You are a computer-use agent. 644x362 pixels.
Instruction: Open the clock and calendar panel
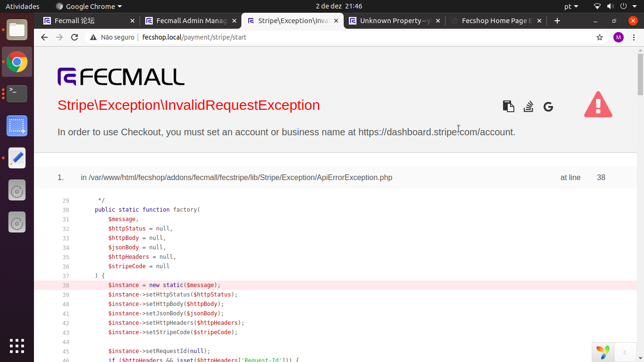339,6
